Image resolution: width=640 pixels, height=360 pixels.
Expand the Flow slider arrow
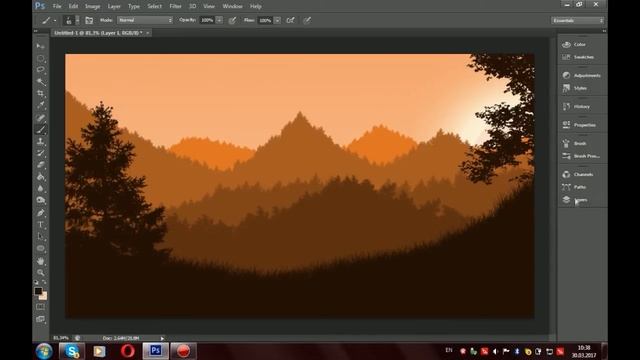click(277, 20)
